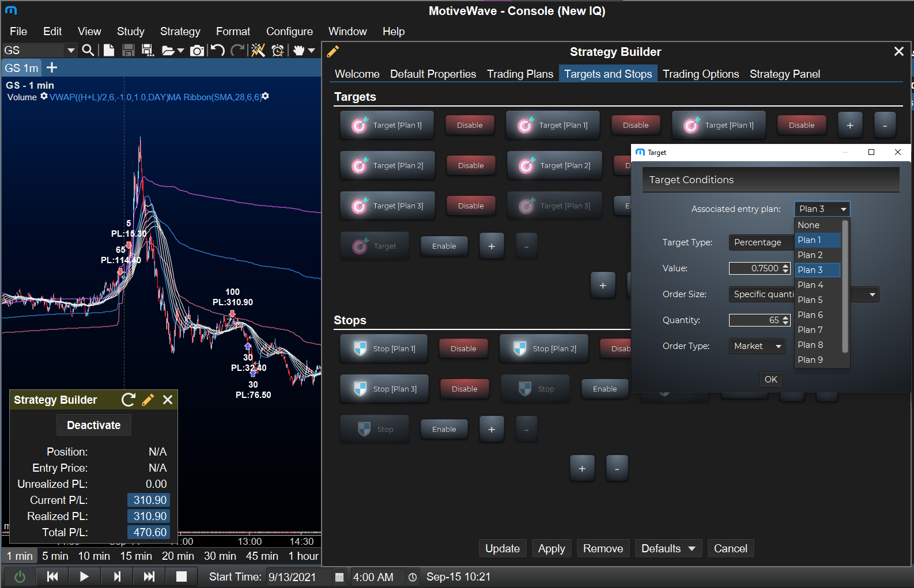
Task: Click the replay step-forward button
Action: pyautogui.click(x=117, y=576)
